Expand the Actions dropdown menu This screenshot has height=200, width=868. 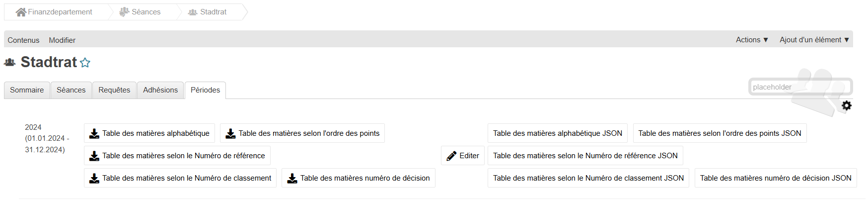pyautogui.click(x=752, y=40)
